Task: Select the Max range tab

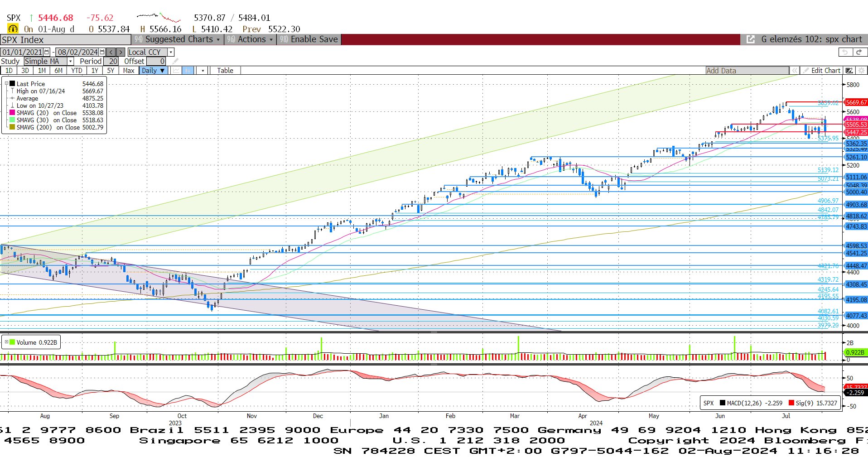Action: click(129, 70)
